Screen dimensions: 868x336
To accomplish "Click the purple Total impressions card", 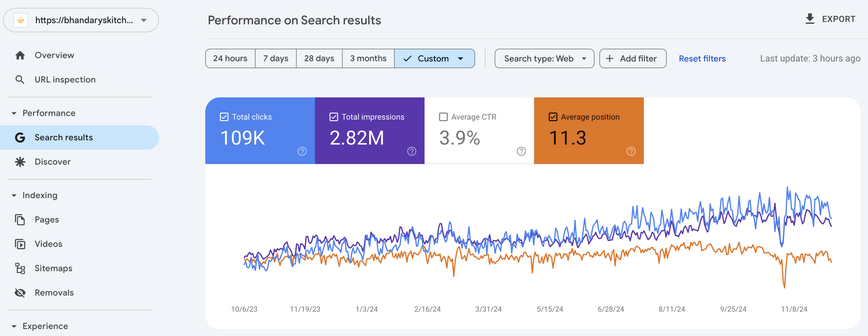I will pos(370,131).
